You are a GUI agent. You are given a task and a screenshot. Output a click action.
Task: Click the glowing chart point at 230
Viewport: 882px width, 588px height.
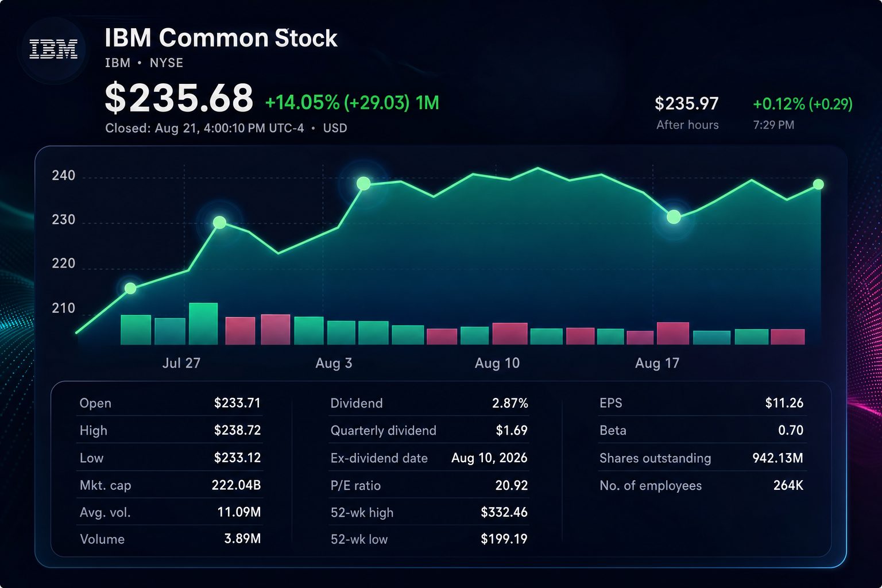pos(219,222)
